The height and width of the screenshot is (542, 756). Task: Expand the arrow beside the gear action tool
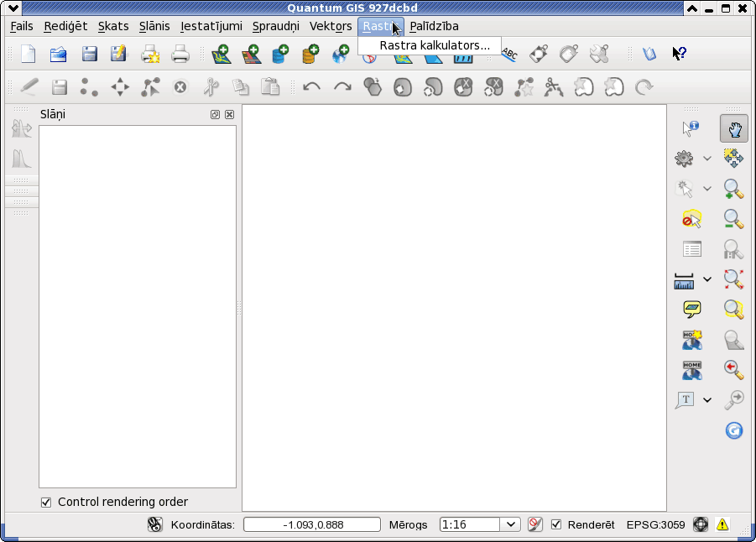point(706,159)
